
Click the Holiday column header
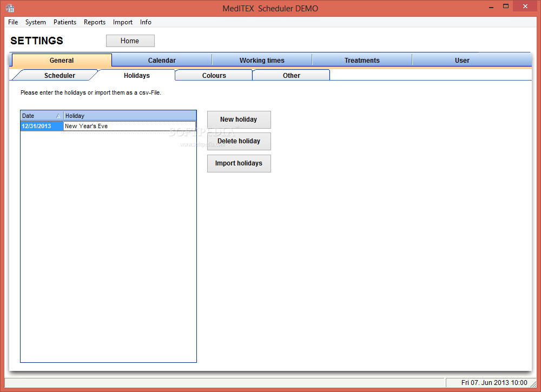[130, 116]
